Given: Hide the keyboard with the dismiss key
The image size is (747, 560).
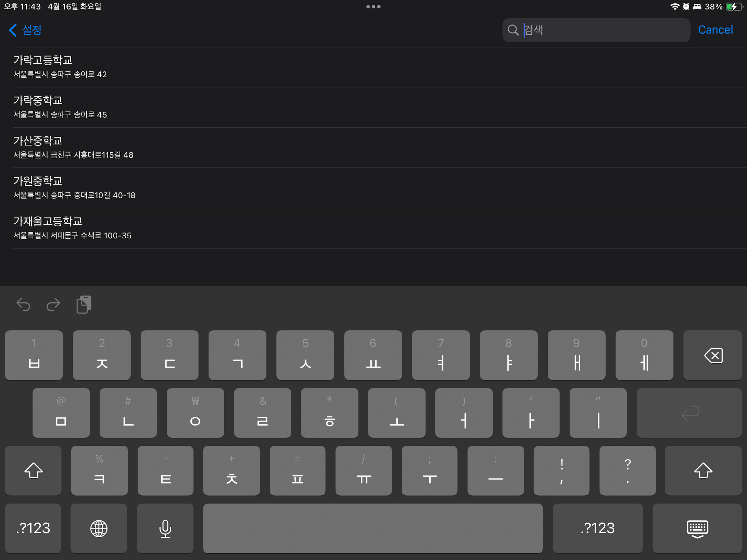Looking at the screenshot, I should [697, 528].
